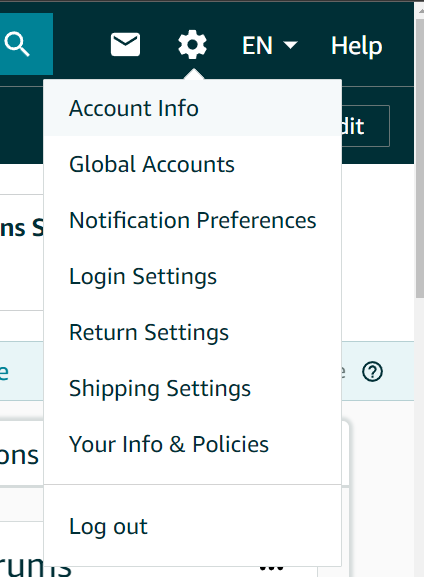
Task: Choose Notification Preferences
Action: tap(192, 220)
